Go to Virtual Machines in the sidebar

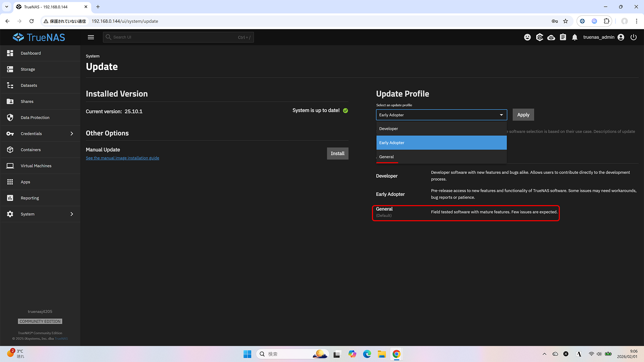tap(36, 166)
